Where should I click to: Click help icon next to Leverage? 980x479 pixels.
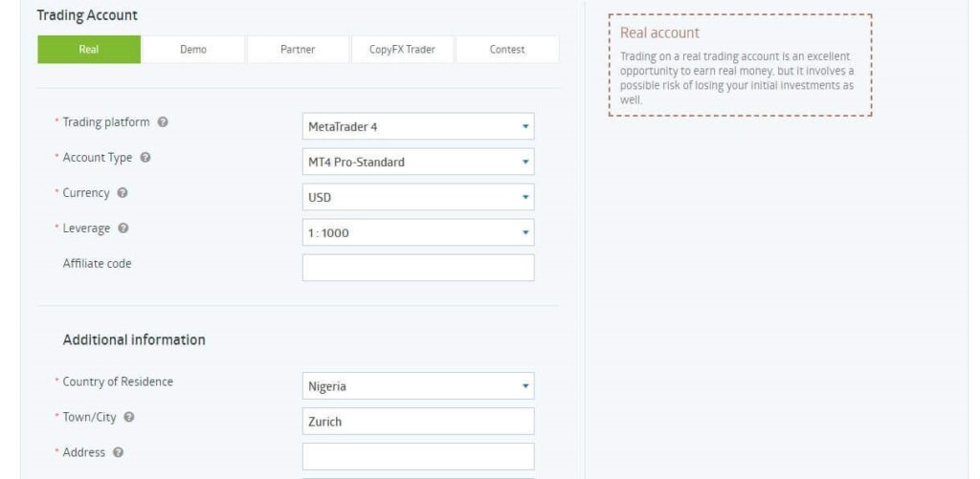coord(123,229)
